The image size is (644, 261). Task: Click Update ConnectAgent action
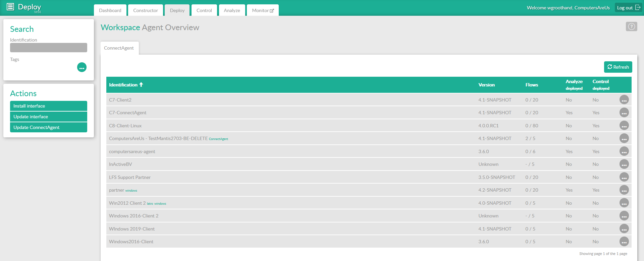49,127
